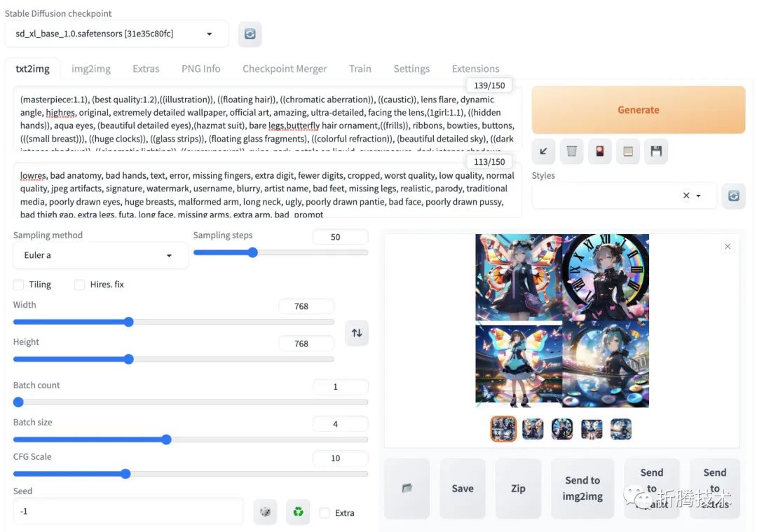Click the Width slider
This screenshot has width=757, height=532.
[173, 322]
